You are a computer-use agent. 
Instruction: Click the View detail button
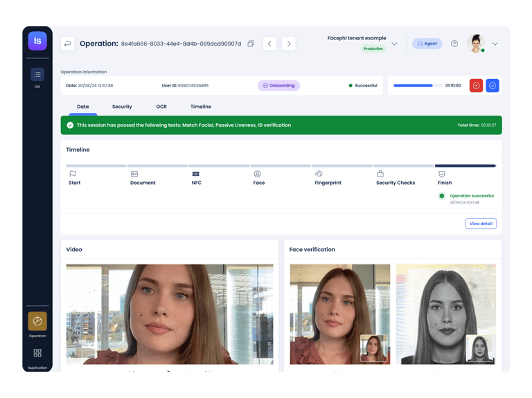pos(481,224)
